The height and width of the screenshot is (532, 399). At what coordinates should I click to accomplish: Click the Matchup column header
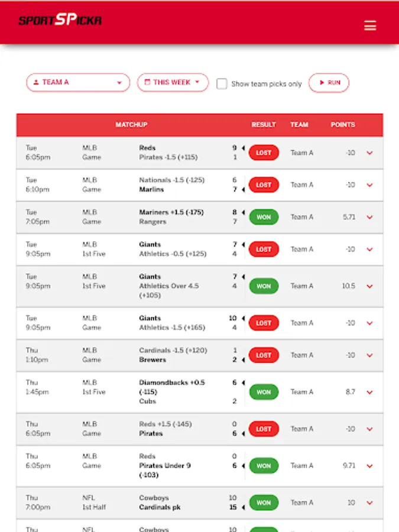[131, 125]
